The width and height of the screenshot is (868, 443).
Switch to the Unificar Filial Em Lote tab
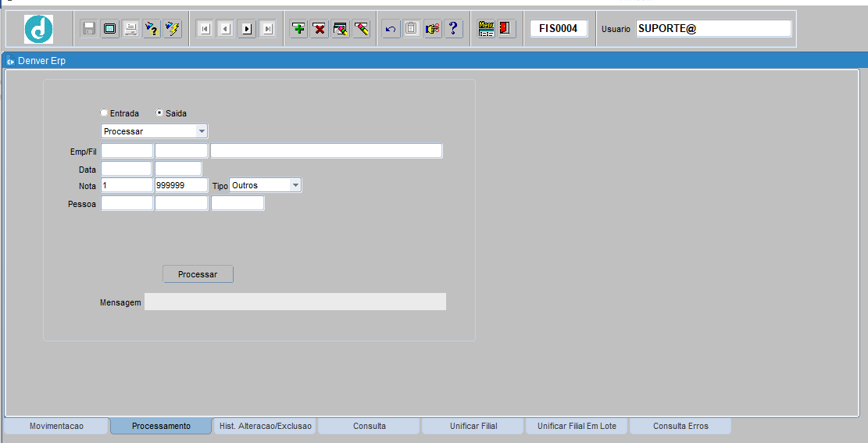[x=577, y=426]
